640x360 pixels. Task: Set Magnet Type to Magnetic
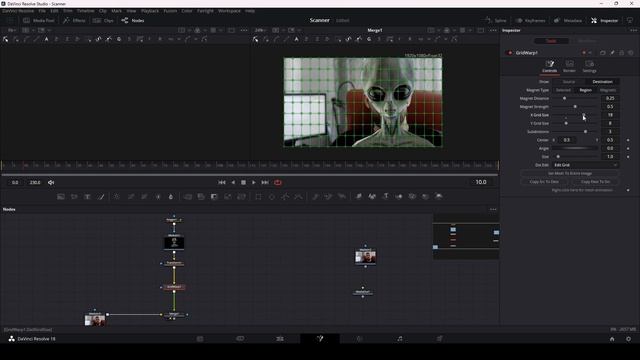click(x=608, y=90)
